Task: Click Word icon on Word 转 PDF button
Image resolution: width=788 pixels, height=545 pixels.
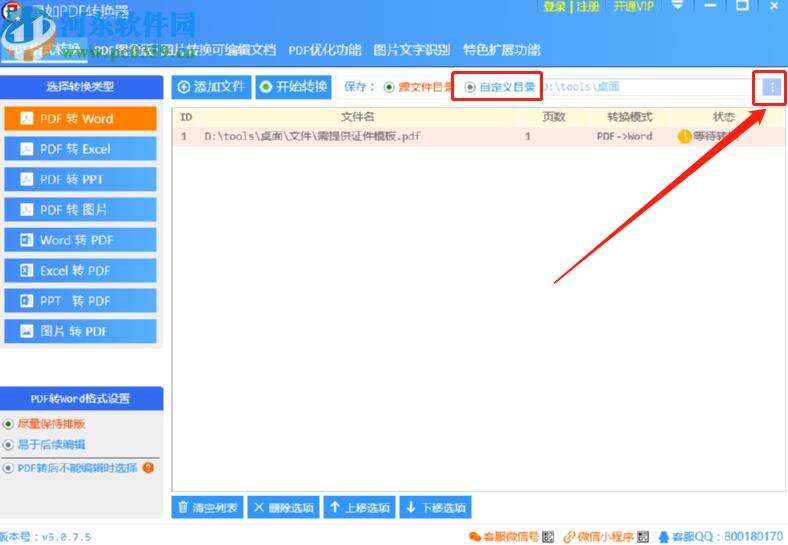Action: [x=27, y=240]
